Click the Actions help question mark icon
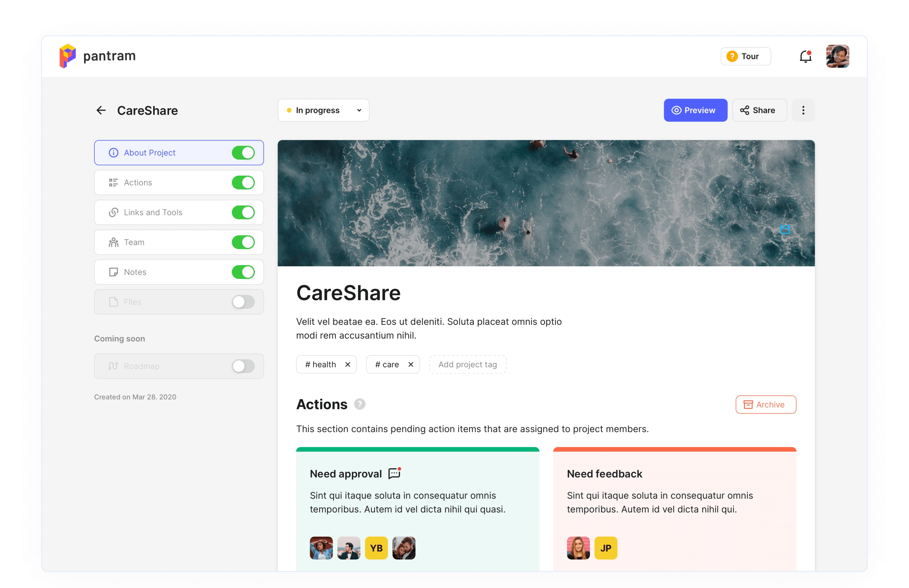The height and width of the screenshot is (588, 909). (360, 404)
